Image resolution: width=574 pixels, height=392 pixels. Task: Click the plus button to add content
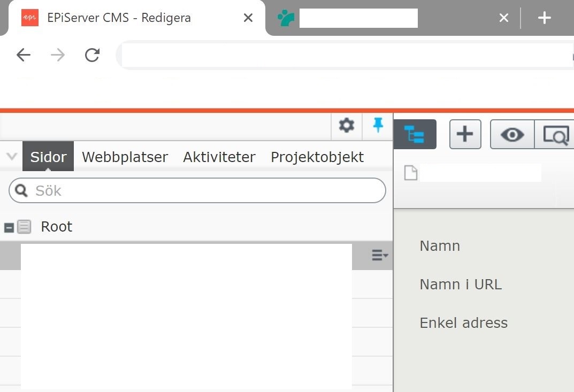pyautogui.click(x=465, y=134)
